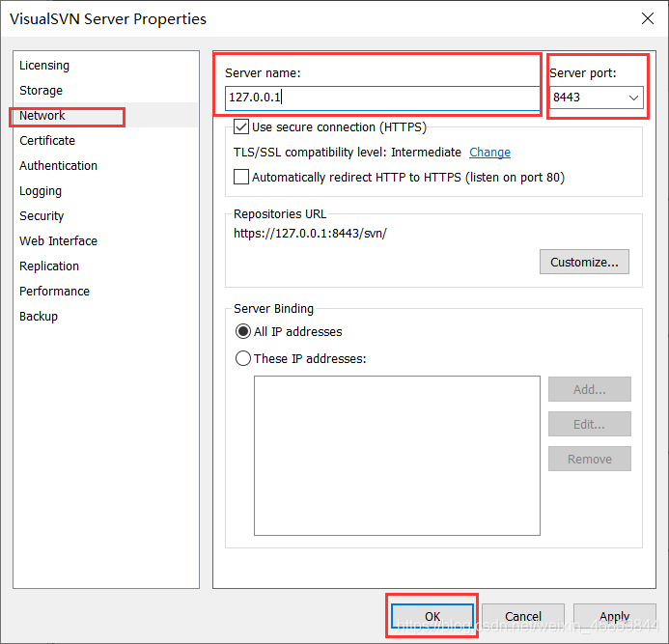Viewport: 669px width, 644px height.
Task: Click the Change TLS/SSL compatibility link
Action: (489, 153)
